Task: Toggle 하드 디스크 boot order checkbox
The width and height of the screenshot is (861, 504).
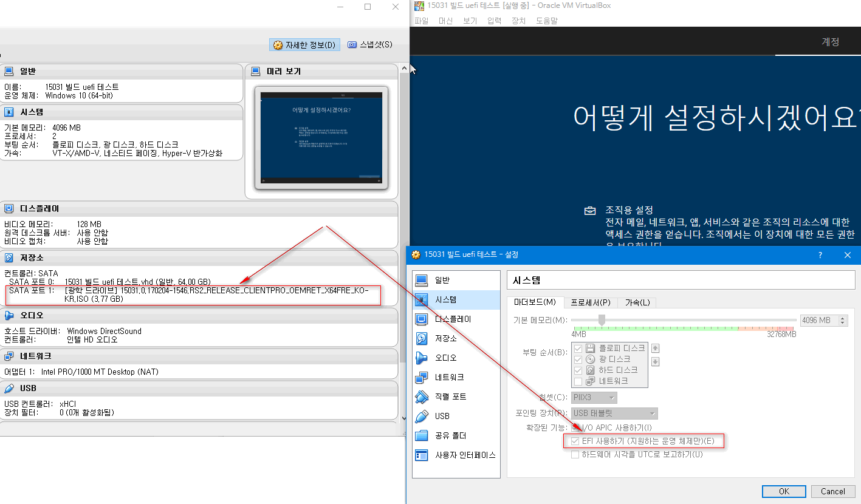Action: 578,370
